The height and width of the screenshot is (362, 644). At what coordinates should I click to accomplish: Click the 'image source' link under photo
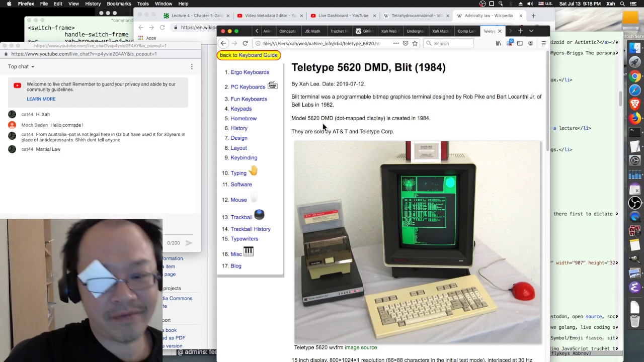click(361, 347)
